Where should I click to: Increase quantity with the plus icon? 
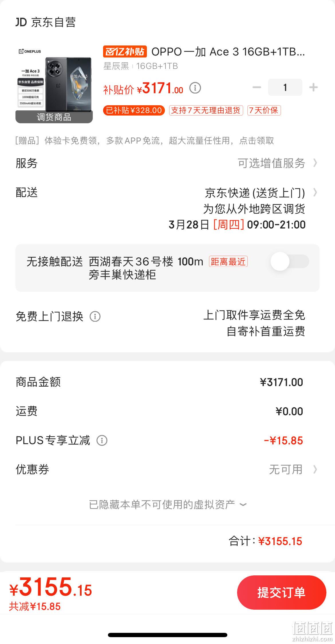(x=314, y=87)
